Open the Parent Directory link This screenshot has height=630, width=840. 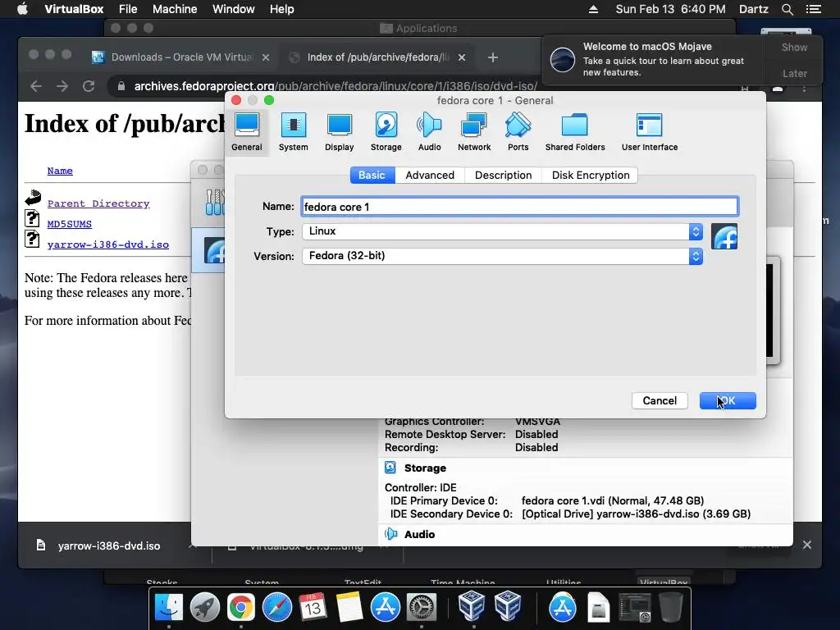tap(98, 203)
